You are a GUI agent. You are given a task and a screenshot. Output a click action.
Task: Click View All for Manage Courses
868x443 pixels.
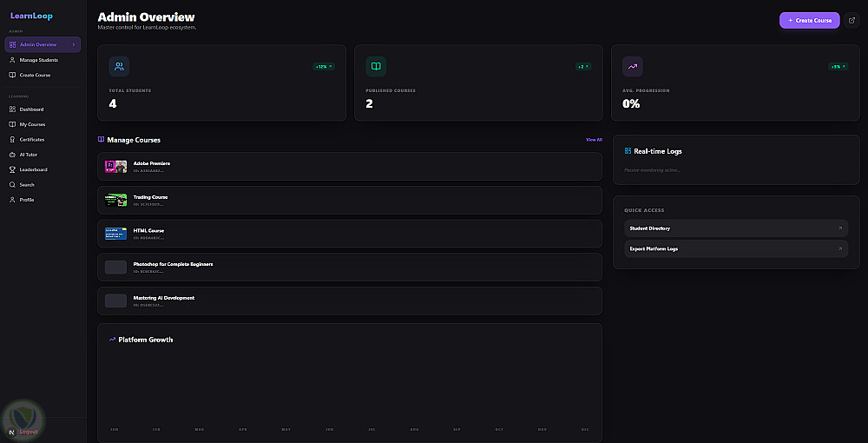594,140
